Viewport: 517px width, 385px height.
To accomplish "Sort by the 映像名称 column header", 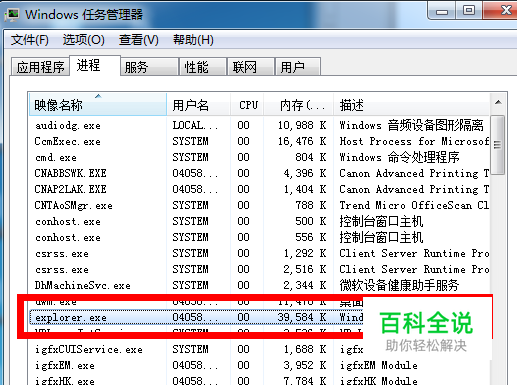I will pyautogui.click(x=98, y=105).
